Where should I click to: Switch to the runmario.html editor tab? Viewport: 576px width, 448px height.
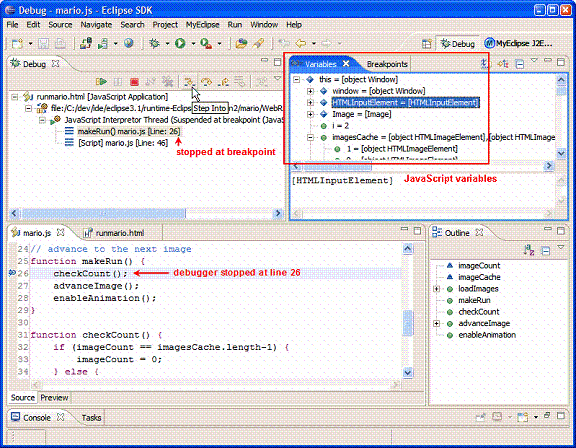[114, 233]
